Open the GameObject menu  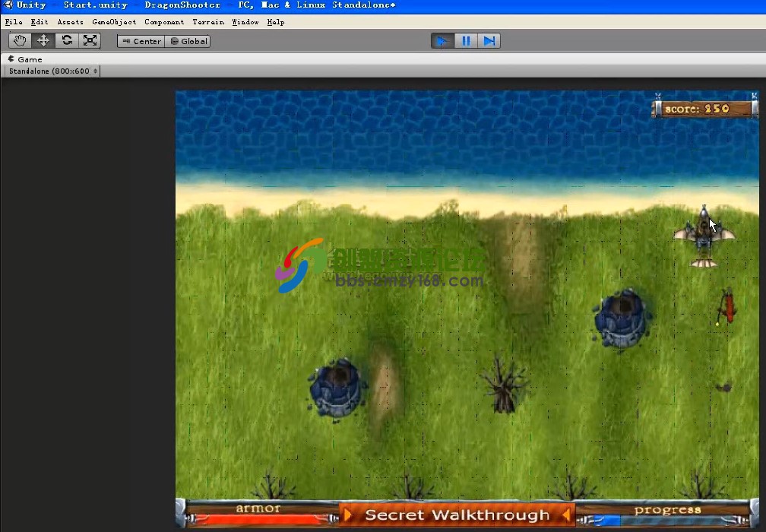tap(114, 22)
